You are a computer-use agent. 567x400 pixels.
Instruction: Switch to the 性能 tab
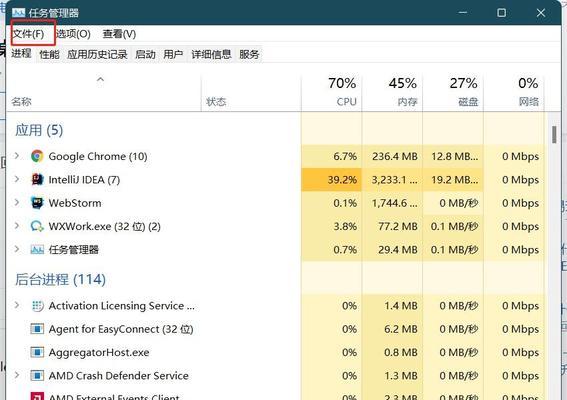pos(49,55)
